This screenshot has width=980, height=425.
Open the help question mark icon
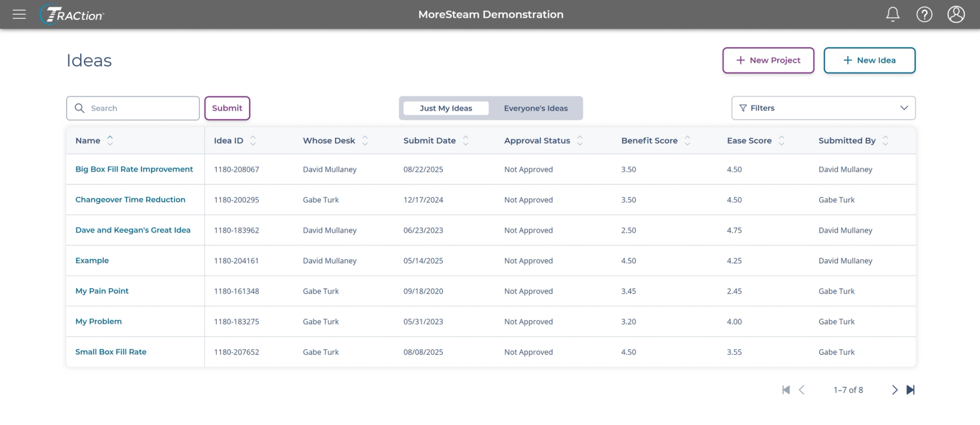point(924,14)
